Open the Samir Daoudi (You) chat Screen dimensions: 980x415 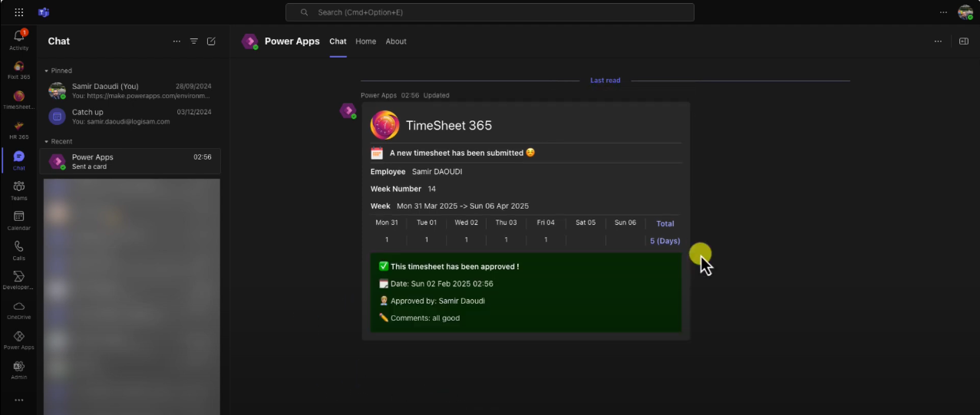[x=130, y=91]
